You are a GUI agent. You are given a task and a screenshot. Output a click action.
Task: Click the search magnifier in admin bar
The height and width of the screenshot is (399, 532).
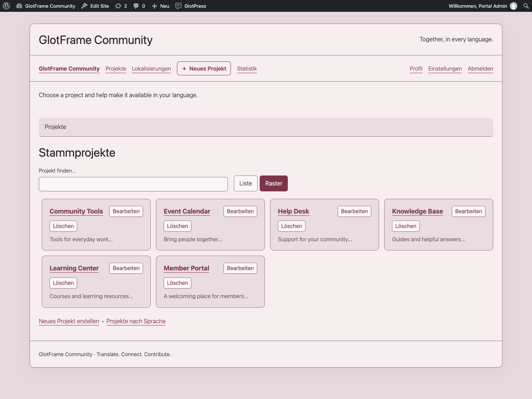coord(526,6)
